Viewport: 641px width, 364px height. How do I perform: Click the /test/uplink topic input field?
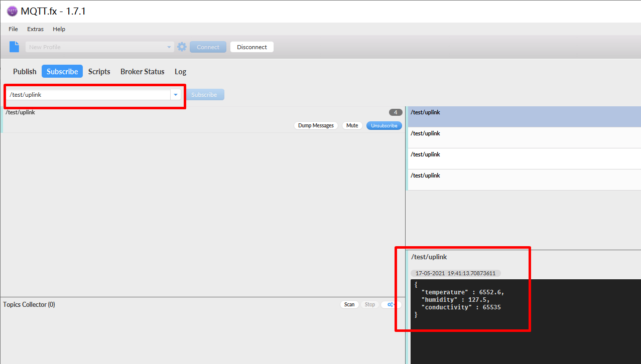tap(88, 95)
